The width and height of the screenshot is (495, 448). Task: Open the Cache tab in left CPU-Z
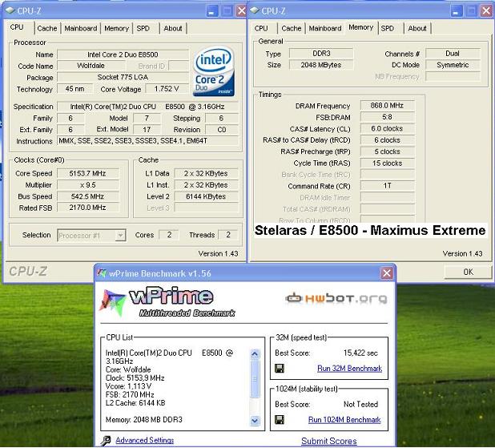point(47,28)
